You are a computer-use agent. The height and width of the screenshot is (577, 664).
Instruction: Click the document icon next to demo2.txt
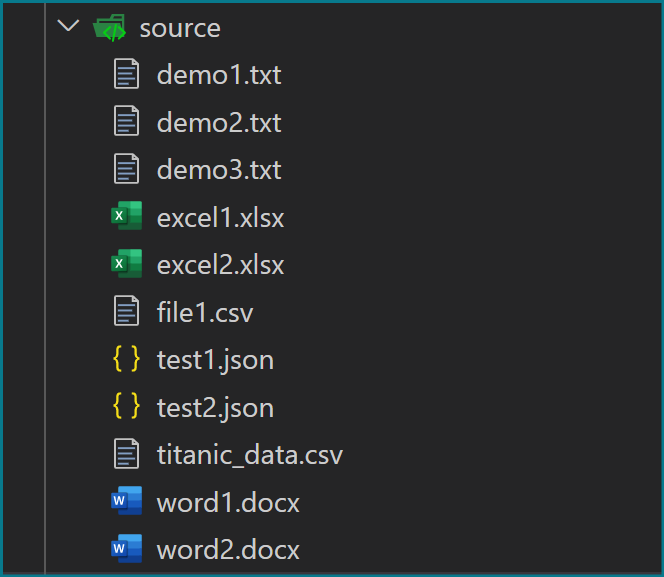[x=126, y=121]
